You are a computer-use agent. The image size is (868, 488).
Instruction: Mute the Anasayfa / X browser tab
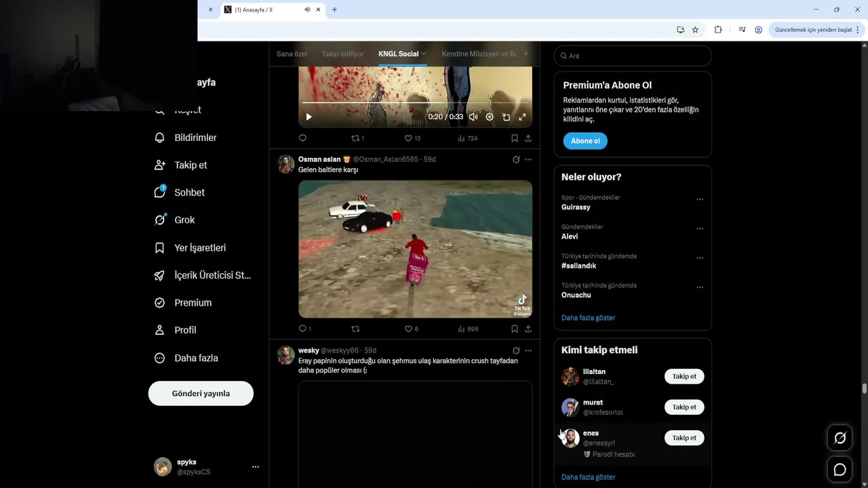[x=307, y=9]
